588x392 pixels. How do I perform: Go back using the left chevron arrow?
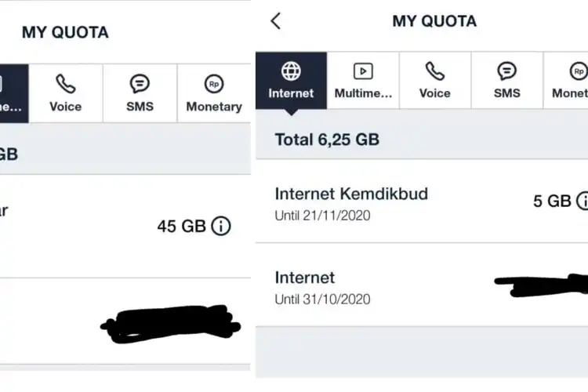coord(276,21)
